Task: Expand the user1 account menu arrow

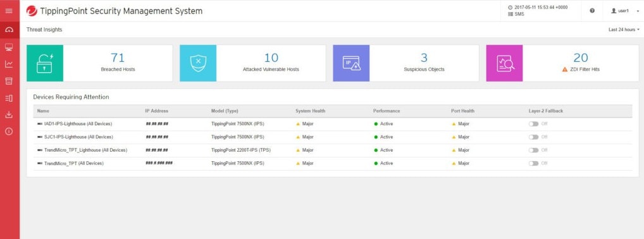Action: coord(638,11)
